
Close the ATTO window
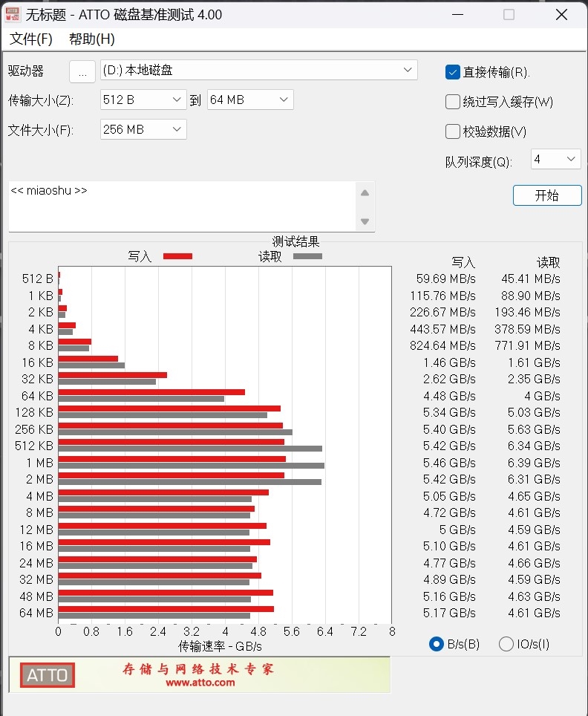pyautogui.click(x=561, y=15)
